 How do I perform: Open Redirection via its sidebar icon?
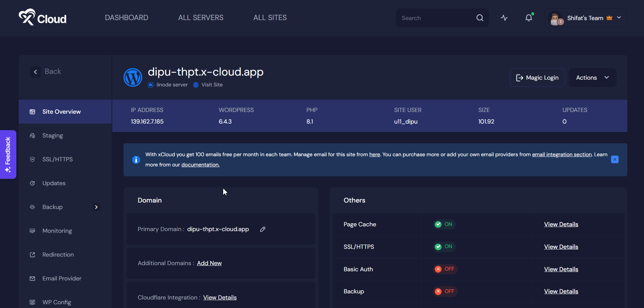tap(32, 254)
